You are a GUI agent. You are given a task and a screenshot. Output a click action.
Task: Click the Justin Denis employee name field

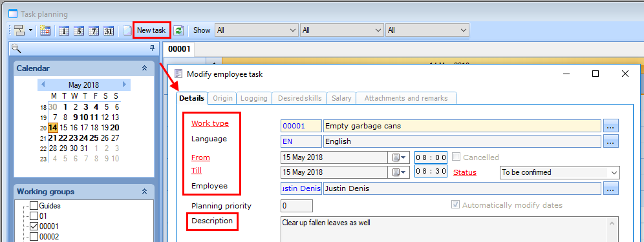coord(462,188)
